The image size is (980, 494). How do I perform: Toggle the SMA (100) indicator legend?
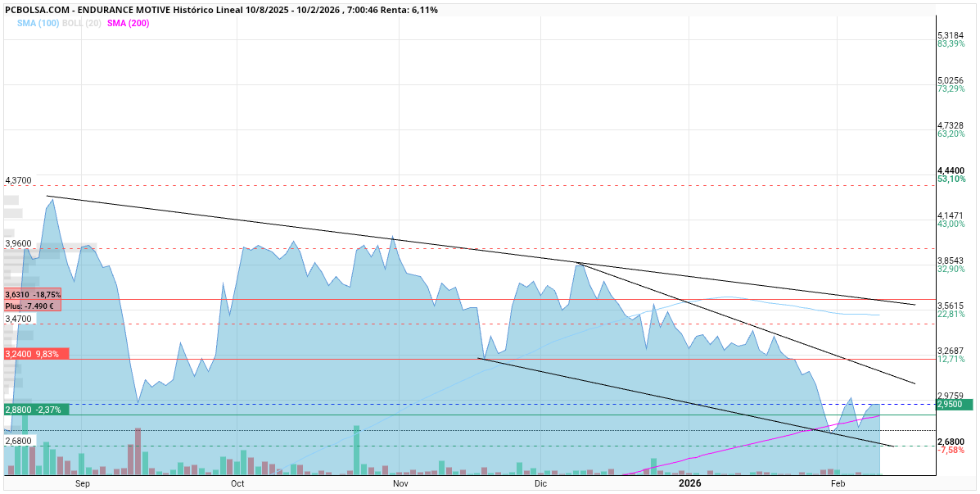click(x=37, y=23)
